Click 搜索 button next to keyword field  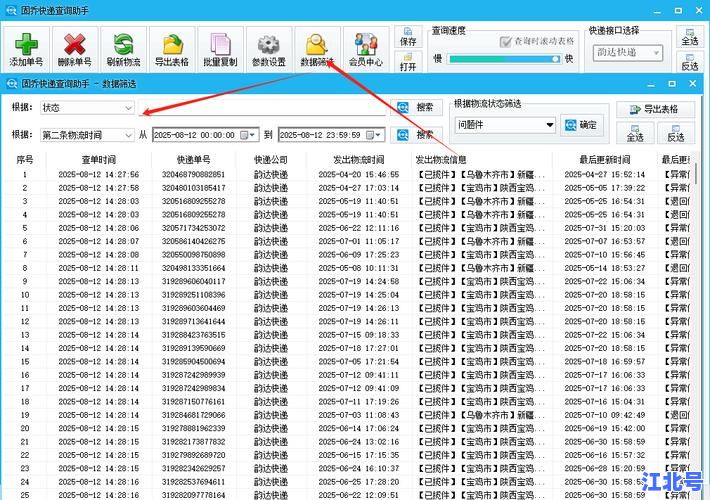point(415,108)
